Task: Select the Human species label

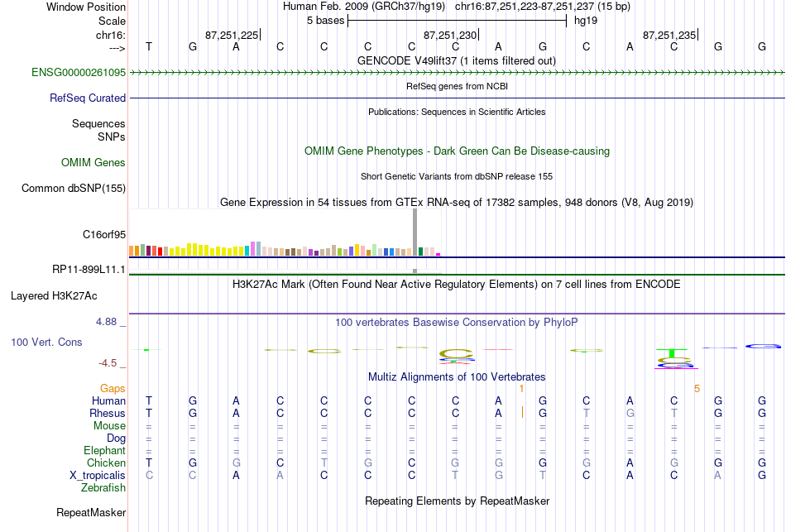Action: [108, 400]
